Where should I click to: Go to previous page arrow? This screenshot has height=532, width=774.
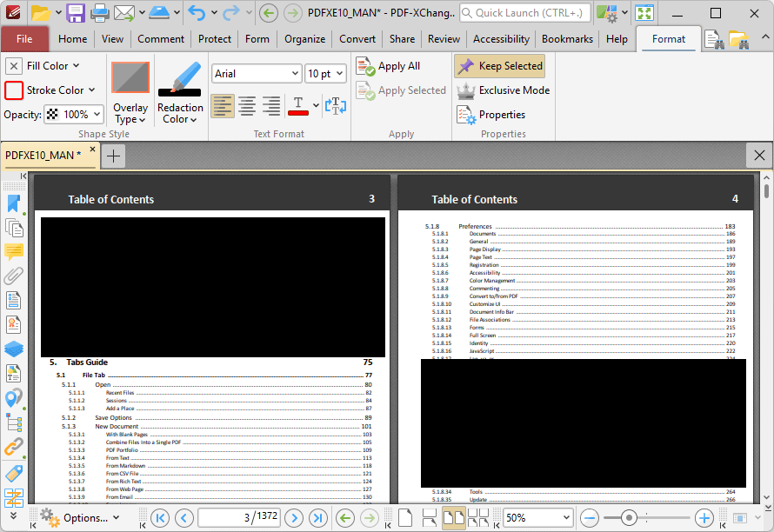coord(184,518)
